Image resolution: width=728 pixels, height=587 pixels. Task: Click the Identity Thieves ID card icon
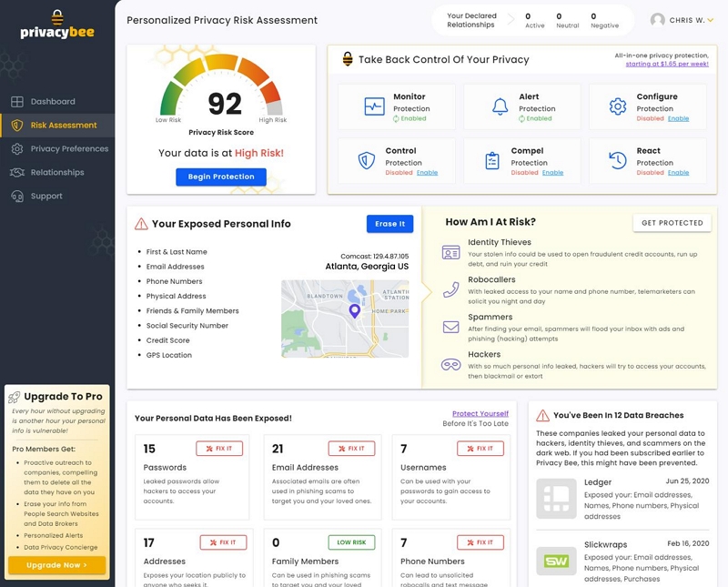(450, 253)
